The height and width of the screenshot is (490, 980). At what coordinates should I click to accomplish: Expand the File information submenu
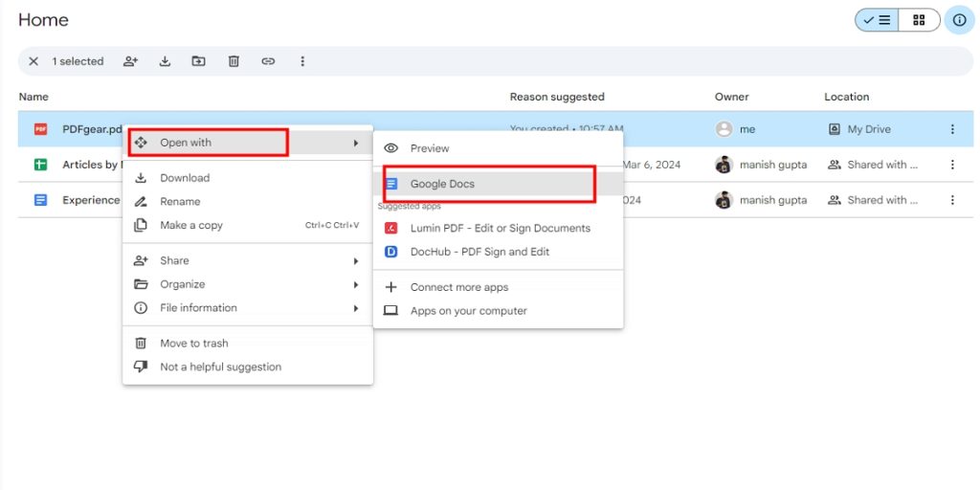248,308
